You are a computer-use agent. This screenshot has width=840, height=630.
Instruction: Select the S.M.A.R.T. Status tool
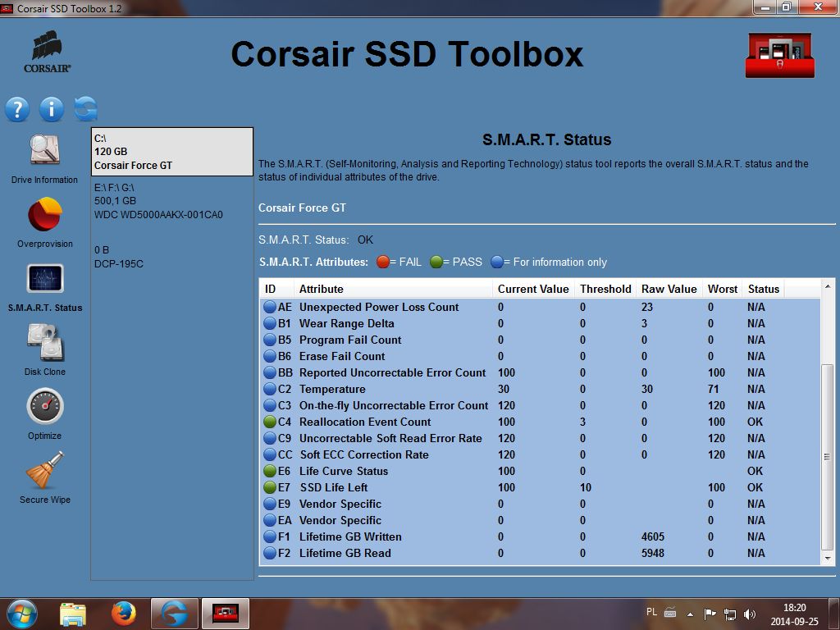point(45,287)
